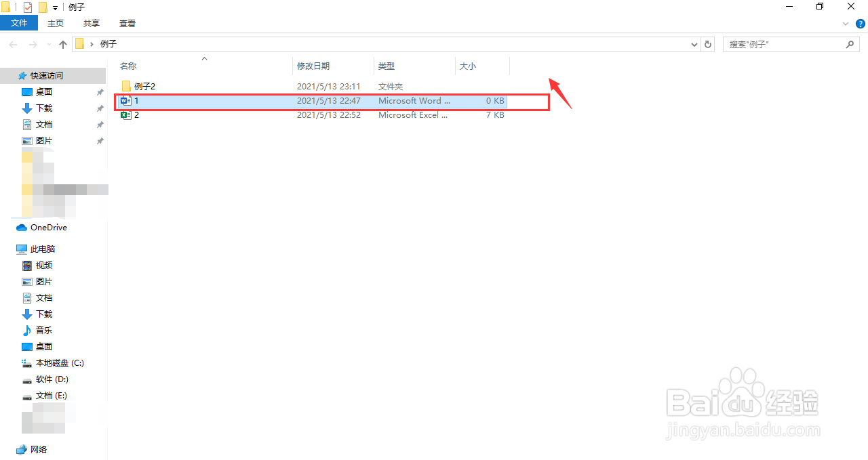Click the OneDrive cloud icon
868x460 pixels.
click(22, 228)
